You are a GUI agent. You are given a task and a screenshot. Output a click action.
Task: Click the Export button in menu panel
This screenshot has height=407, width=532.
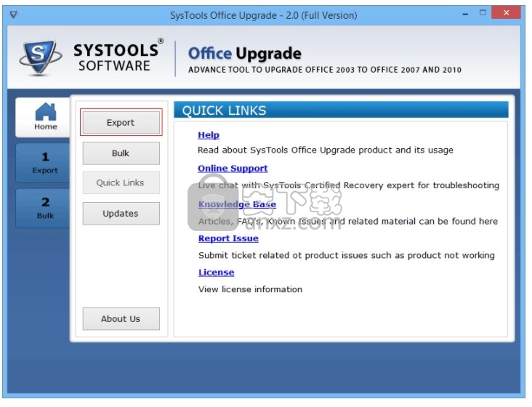click(x=121, y=122)
